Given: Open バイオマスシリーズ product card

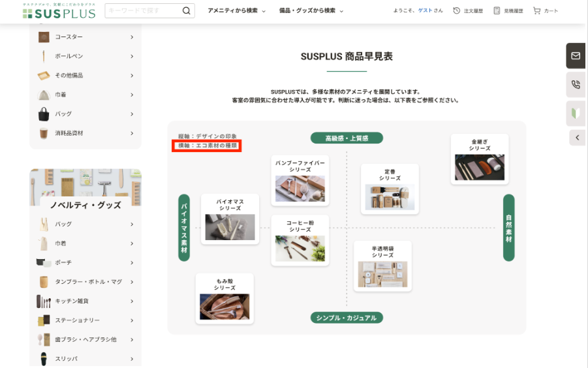Looking at the screenshot, I should coord(230,219).
